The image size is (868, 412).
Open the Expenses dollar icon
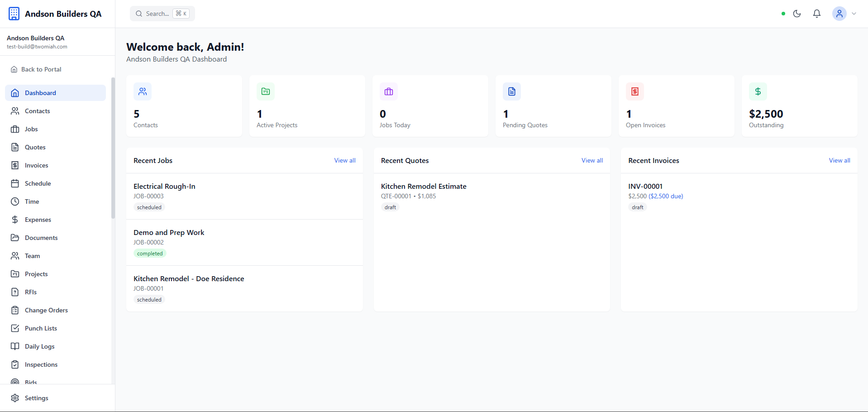point(15,220)
